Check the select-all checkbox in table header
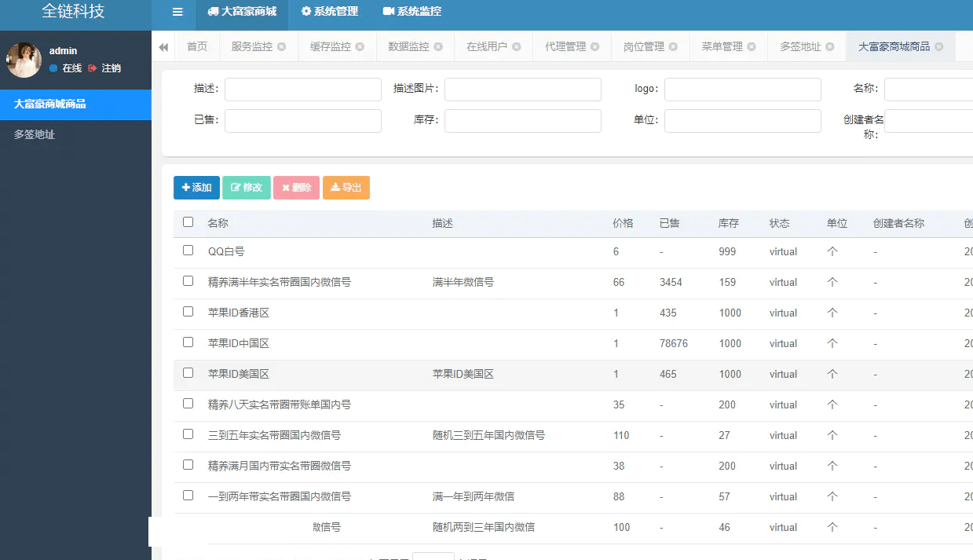 187,221
